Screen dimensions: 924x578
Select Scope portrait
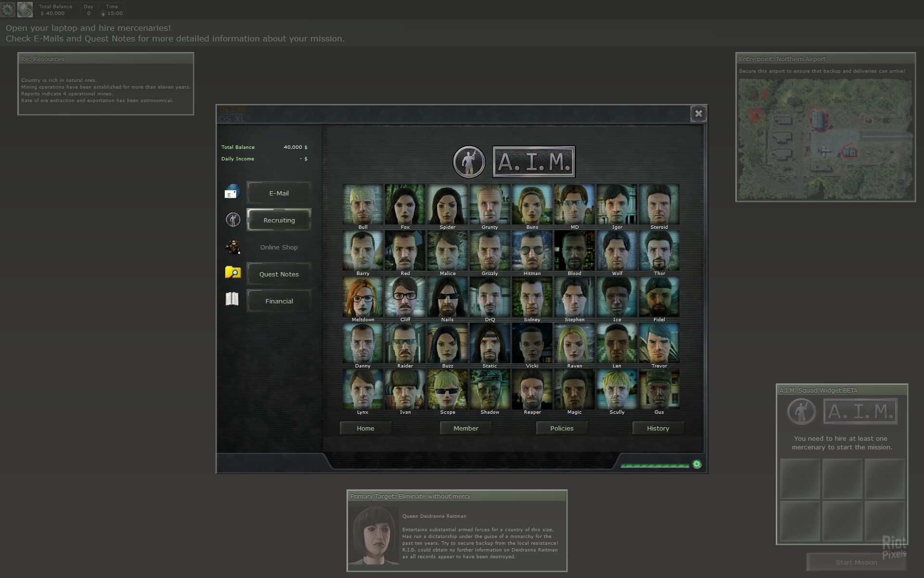tap(448, 389)
